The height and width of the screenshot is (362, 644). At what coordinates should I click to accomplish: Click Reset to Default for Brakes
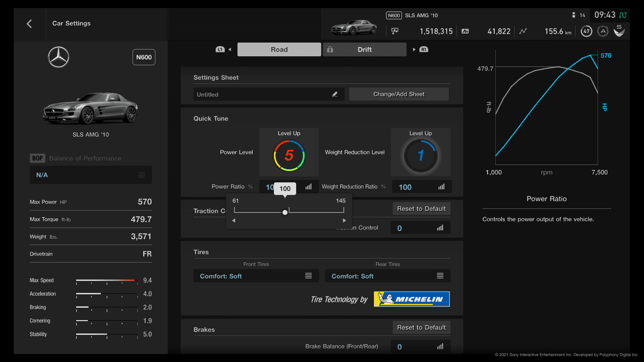pyautogui.click(x=421, y=327)
